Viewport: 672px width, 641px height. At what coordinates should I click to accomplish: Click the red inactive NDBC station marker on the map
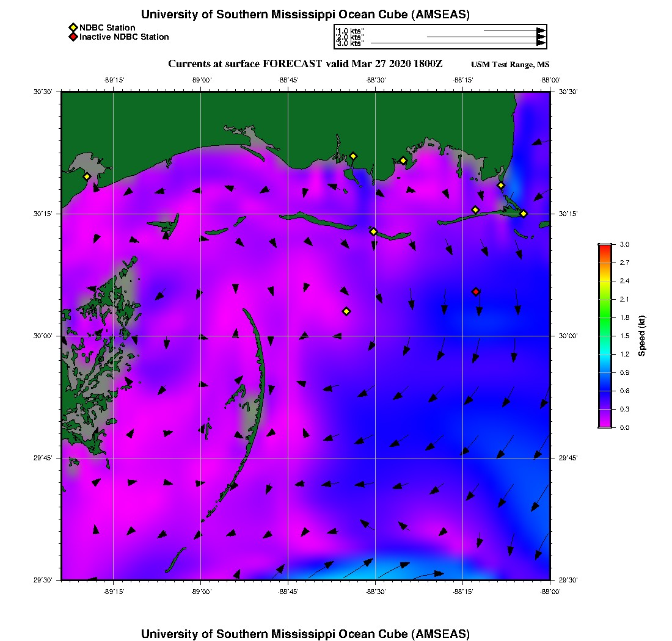pyautogui.click(x=476, y=292)
